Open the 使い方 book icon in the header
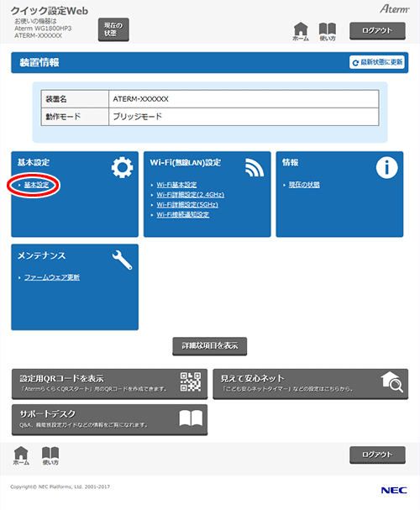This screenshot has width=420, height=510. tap(328, 32)
